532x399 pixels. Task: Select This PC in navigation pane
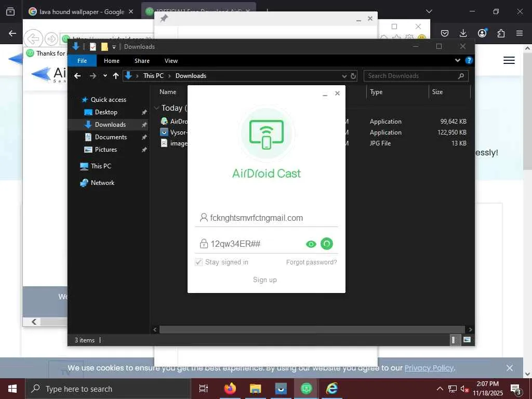point(101,166)
